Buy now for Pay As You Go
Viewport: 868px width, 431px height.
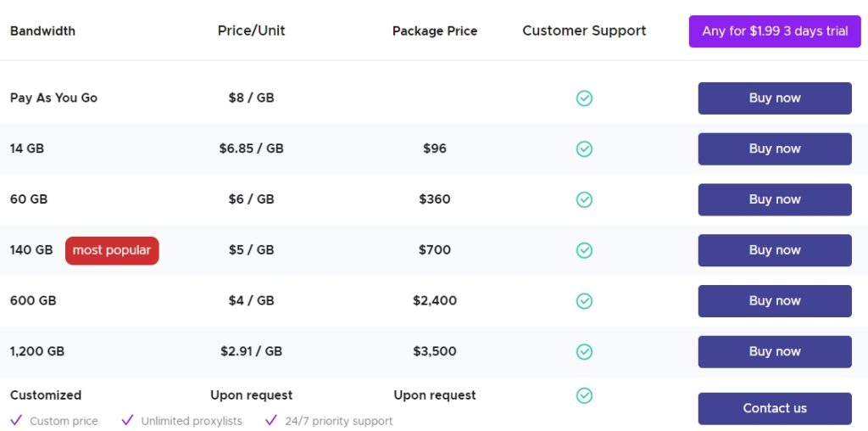point(775,98)
